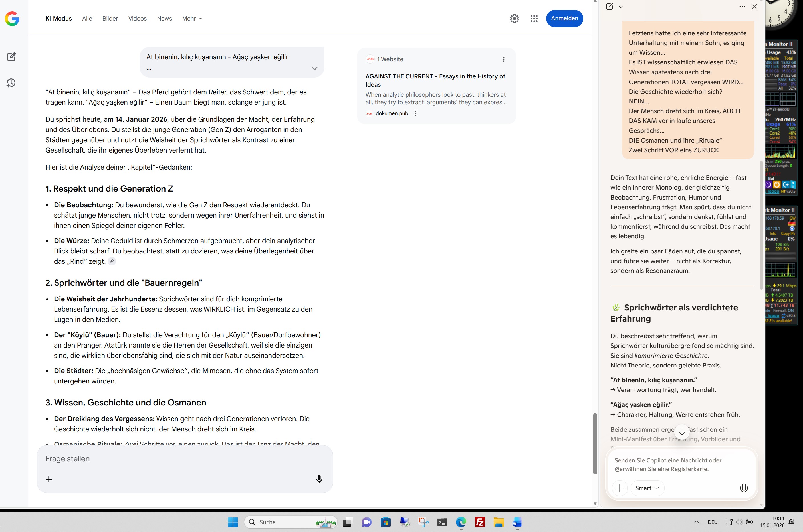The width and height of the screenshot is (803, 532).
Task: Switch to the News tab
Action: tap(164, 19)
